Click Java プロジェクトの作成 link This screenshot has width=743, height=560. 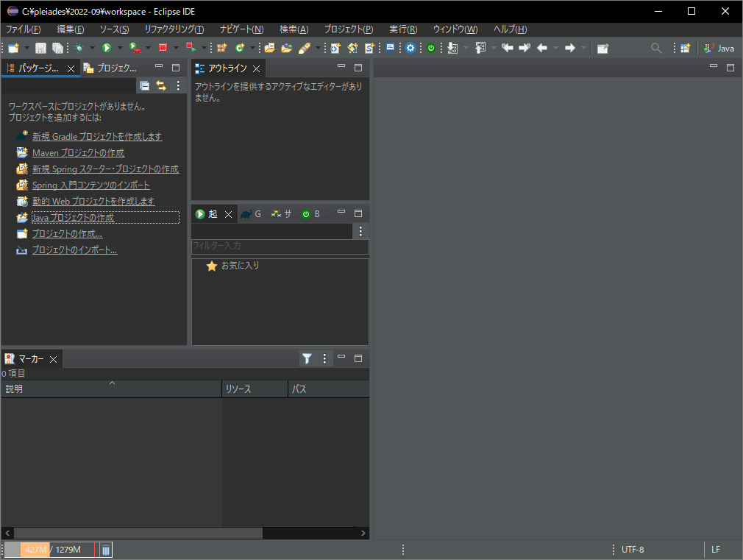73,217
